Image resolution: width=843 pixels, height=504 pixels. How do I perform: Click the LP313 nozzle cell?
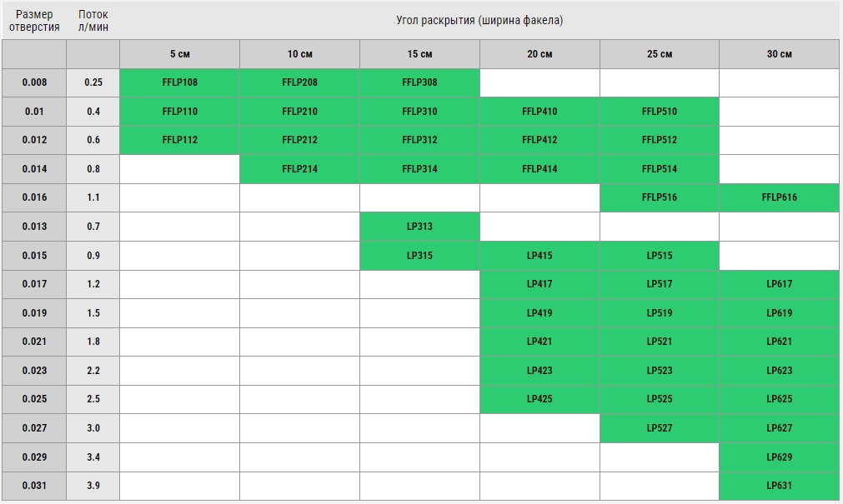click(419, 227)
